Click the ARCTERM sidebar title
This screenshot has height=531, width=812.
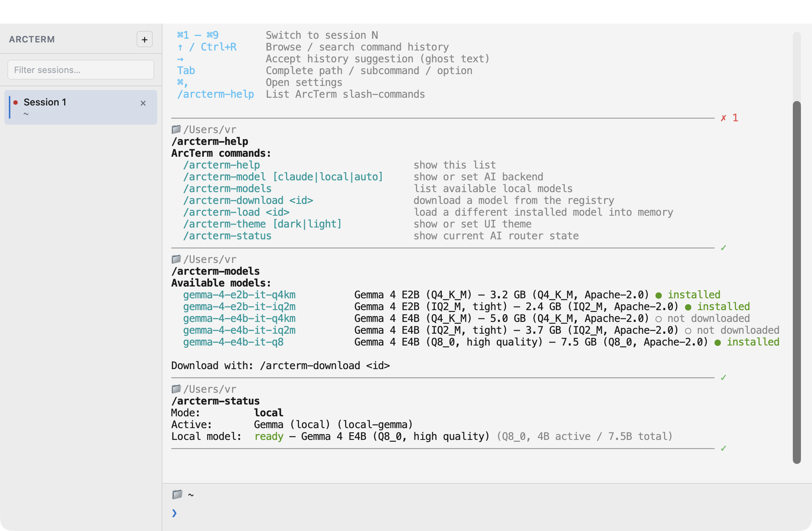click(32, 39)
